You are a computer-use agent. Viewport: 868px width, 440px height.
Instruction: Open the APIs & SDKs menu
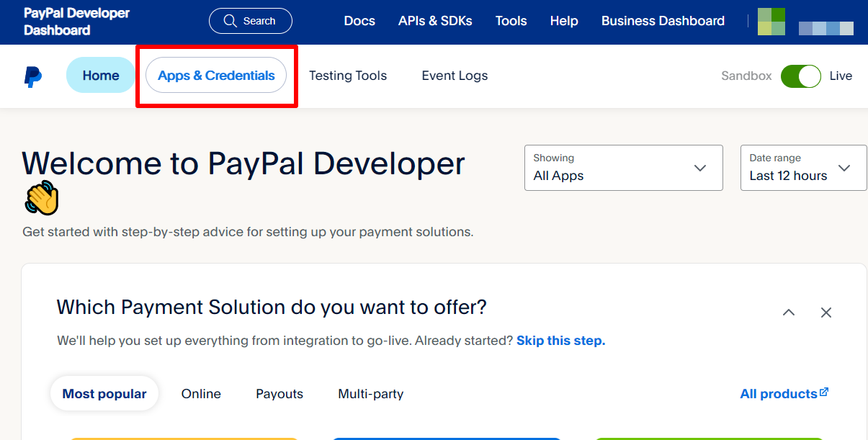pyautogui.click(x=435, y=21)
